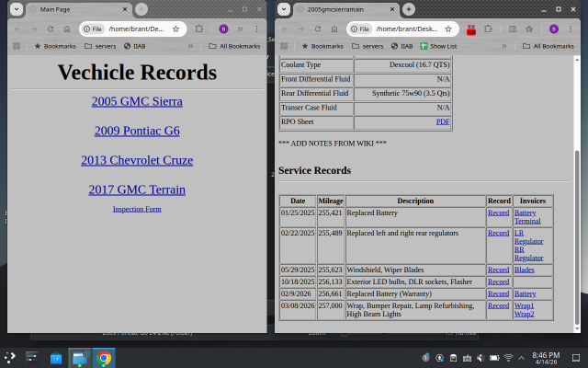Open Extensions in the Main Page window
Screen dimensions: 588x368
[199, 29]
